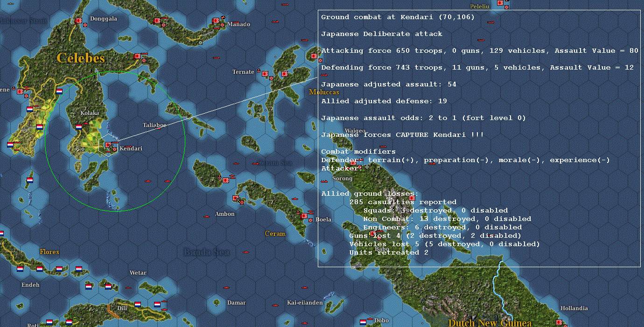Click the Donggala label
644x327 pixels.
(x=103, y=19)
